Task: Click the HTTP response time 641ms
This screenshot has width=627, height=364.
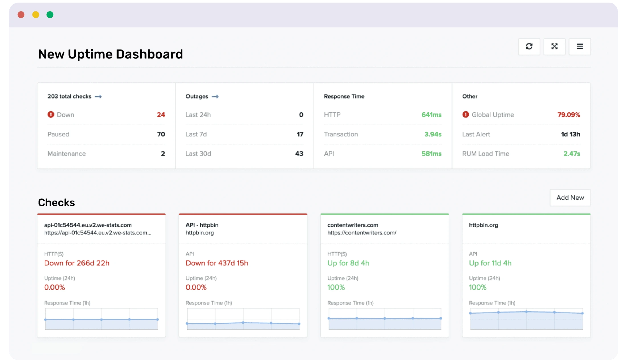Action: click(x=431, y=115)
